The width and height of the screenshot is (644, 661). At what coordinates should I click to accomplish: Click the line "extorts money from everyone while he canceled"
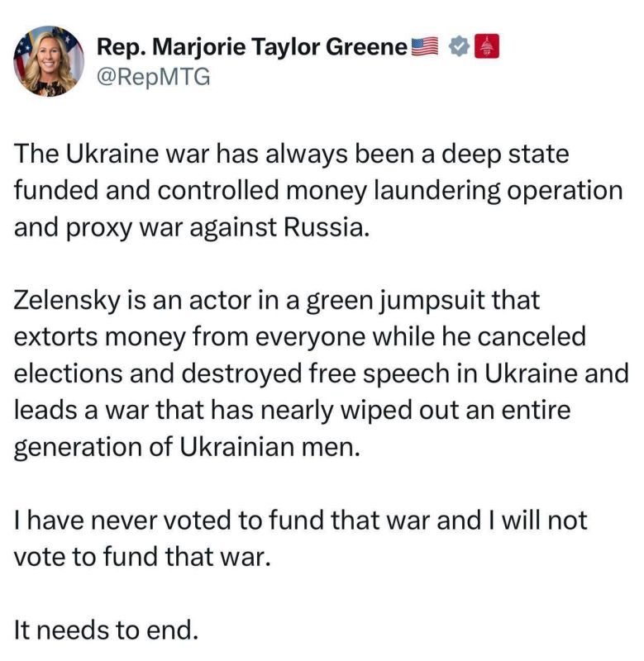click(x=300, y=337)
